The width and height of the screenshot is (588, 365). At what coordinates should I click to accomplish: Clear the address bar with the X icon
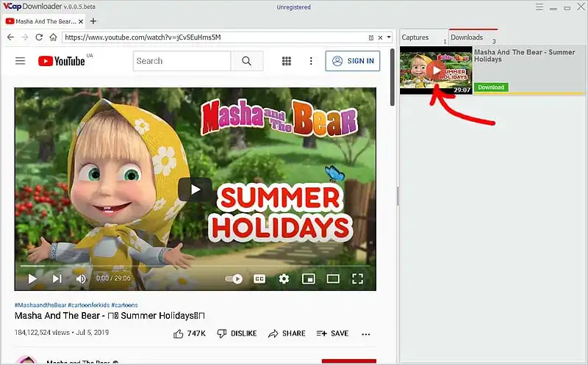pyautogui.click(x=380, y=37)
